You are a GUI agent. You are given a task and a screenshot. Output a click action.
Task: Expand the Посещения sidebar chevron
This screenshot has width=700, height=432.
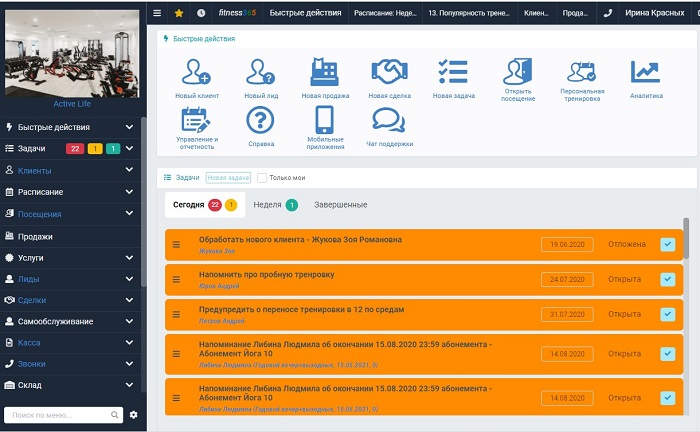click(129, 213)
